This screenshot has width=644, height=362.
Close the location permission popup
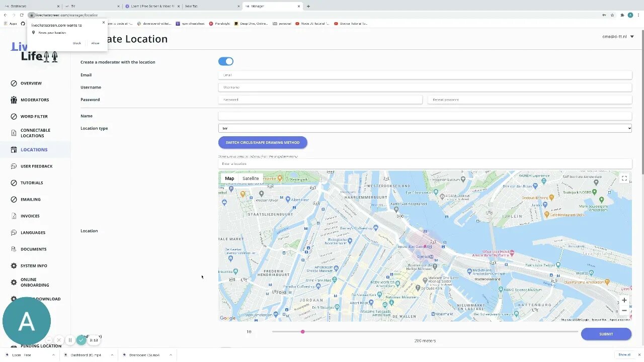pyautogui.click(x=104, y=22)
